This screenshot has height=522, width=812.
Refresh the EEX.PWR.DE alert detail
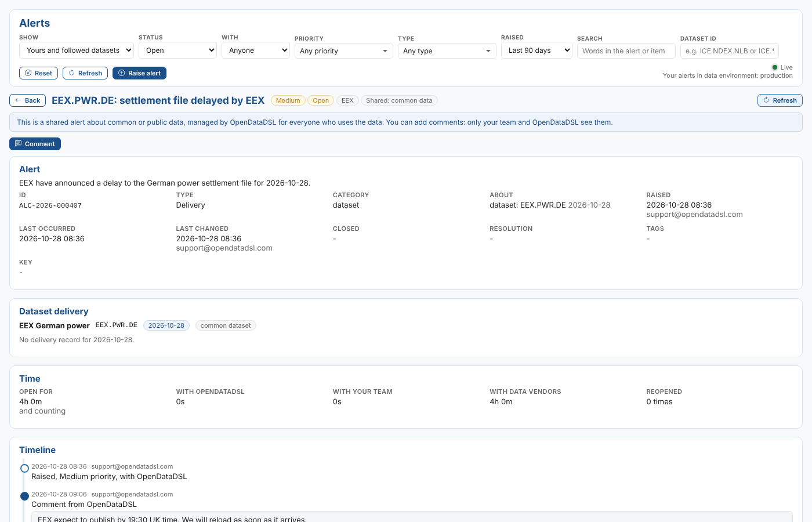tap(780, 100)
